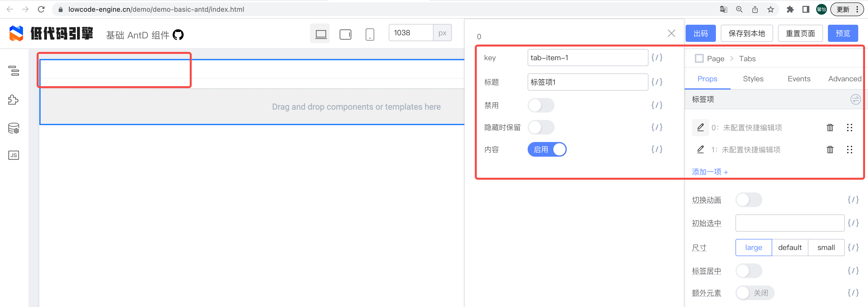Screen dimensions: 868x307
Task: Toggle the 切换动画 switch
Action: point(749,200)
